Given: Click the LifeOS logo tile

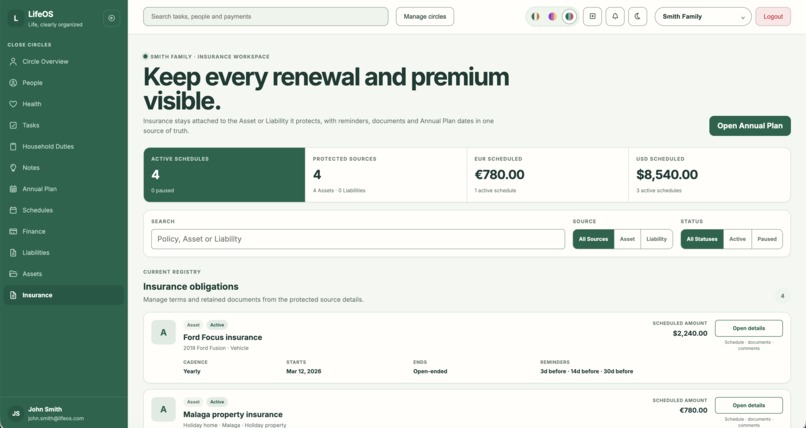Looking at the screenshot, I should 15,18.
